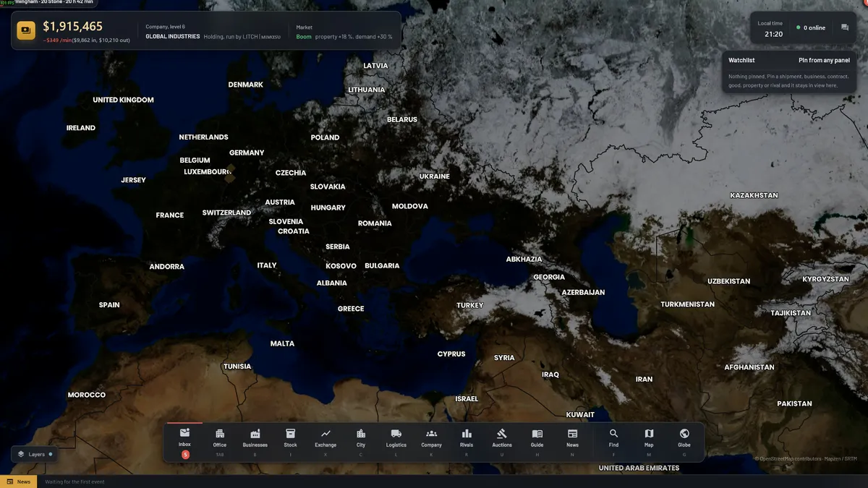Open the Layers map options

pos(35,455)
